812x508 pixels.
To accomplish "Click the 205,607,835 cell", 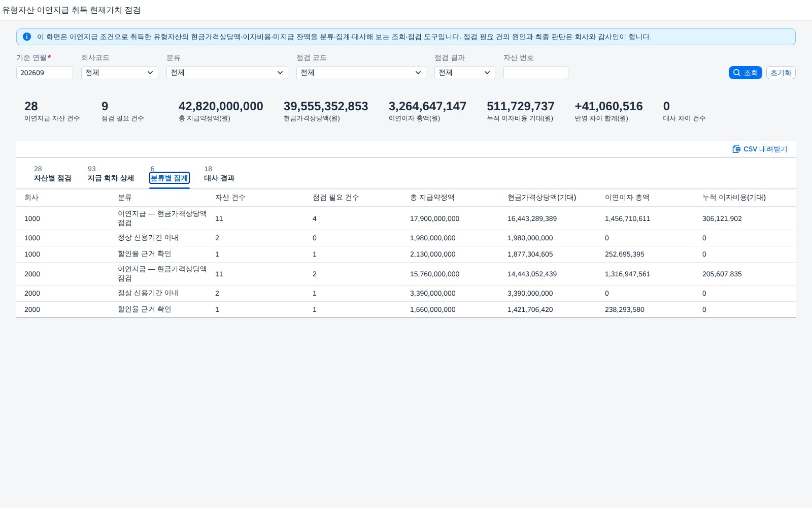I will tap(722, 274).
